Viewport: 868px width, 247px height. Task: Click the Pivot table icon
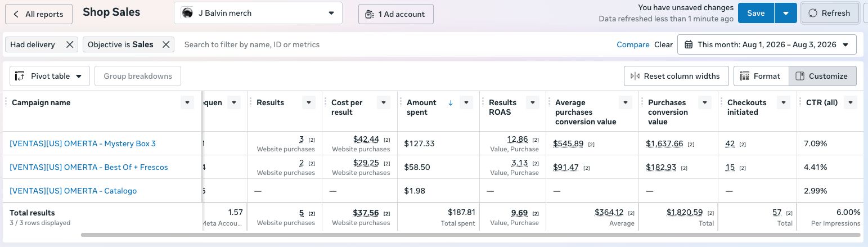20,76
